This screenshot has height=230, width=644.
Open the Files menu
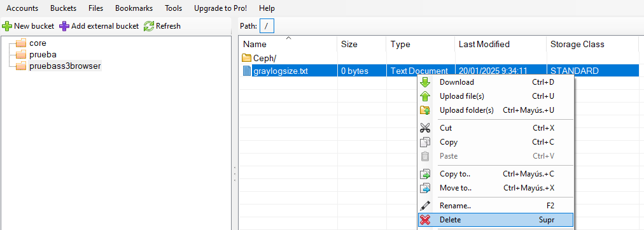(95, 8)
